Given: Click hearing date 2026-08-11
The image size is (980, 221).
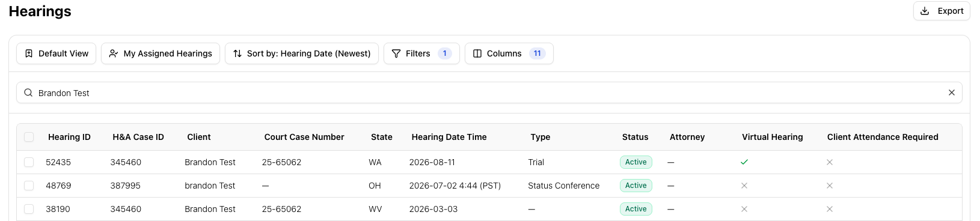Looking at the screenshot, I should point(432,162).
